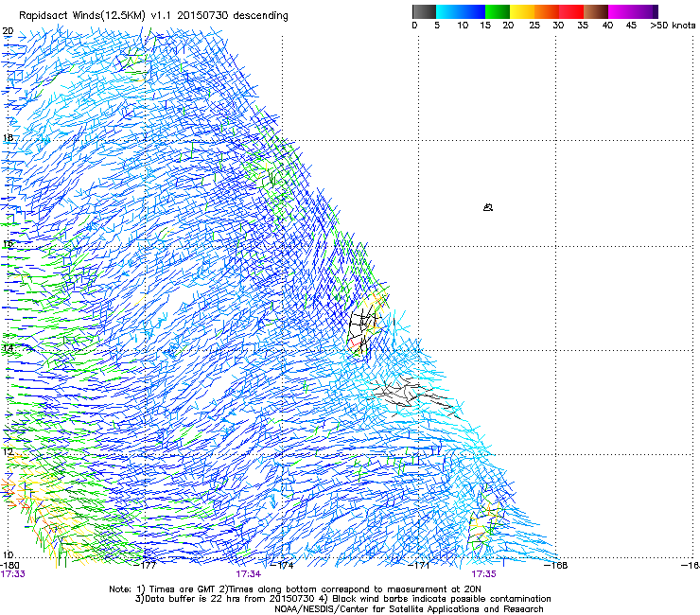Select the red 30-35 knots legend segment
The image size is (700, 615).
571,11
